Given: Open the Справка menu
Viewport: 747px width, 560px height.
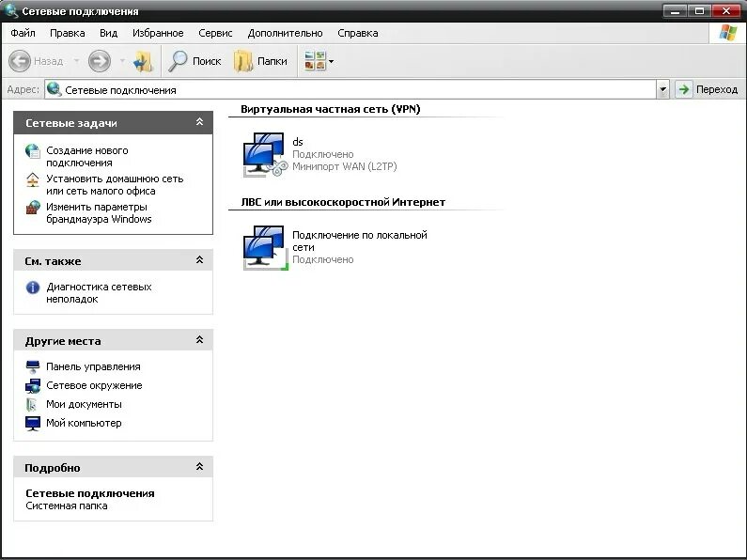Looking at the screenshot, I should (x=358, y=33).
